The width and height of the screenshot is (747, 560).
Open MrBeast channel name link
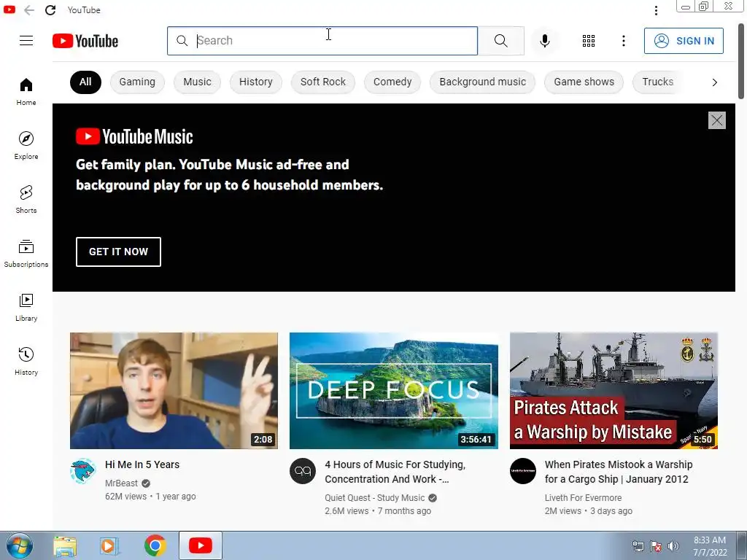121,483
